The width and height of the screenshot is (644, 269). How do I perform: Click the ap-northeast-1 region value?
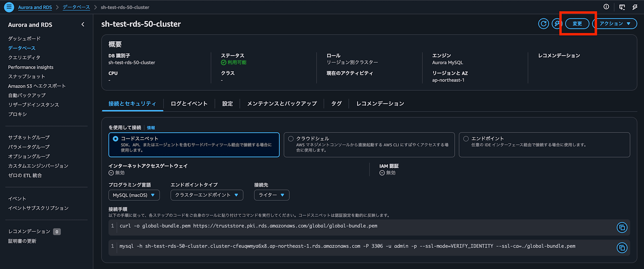click(448, 80)
